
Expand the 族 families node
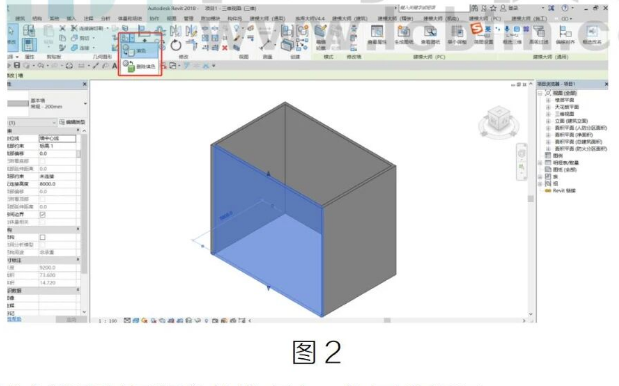coord(540,177)
